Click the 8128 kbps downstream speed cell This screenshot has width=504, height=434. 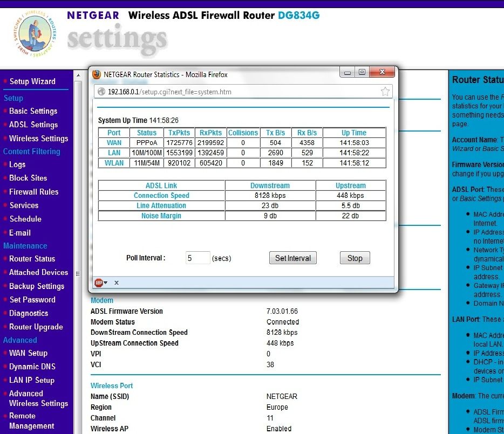click(x=270, y=195)
